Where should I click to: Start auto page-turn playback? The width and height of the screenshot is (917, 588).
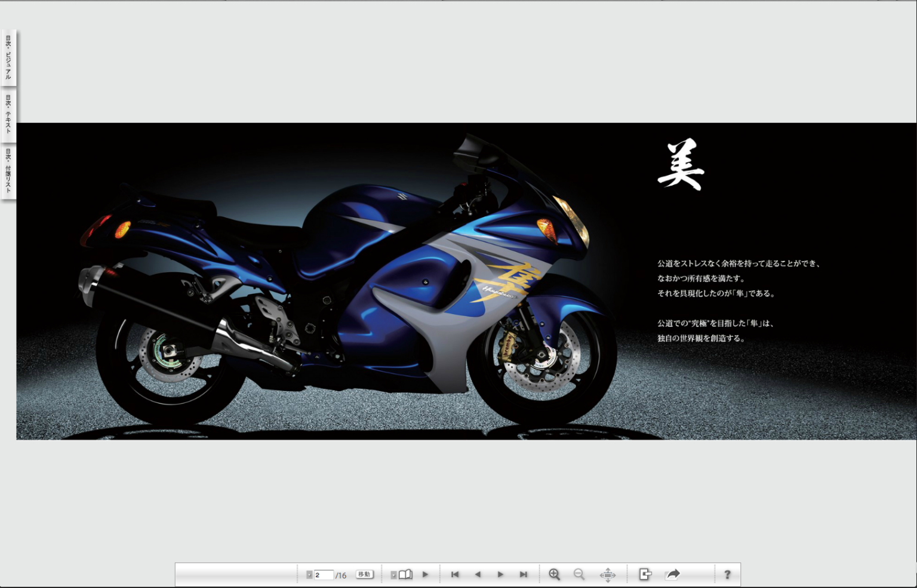click(x=425, y=574)
